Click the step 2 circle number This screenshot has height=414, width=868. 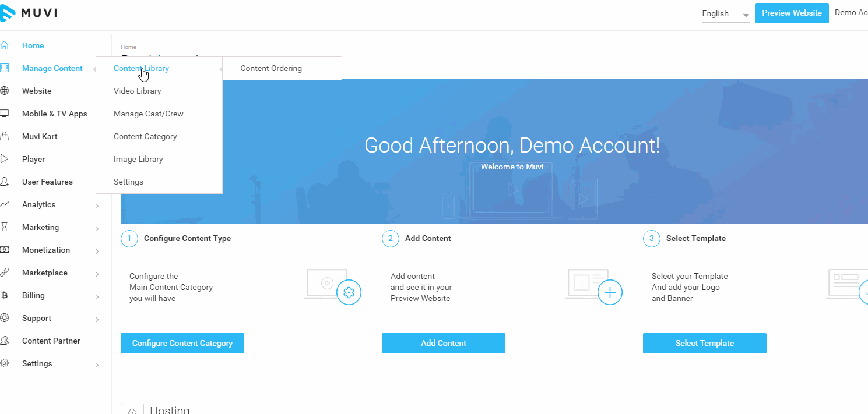pyautogui.click(x=391, y=239)
